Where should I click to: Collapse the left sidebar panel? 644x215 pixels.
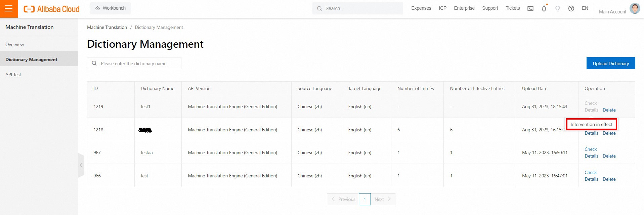pos(81,165)
